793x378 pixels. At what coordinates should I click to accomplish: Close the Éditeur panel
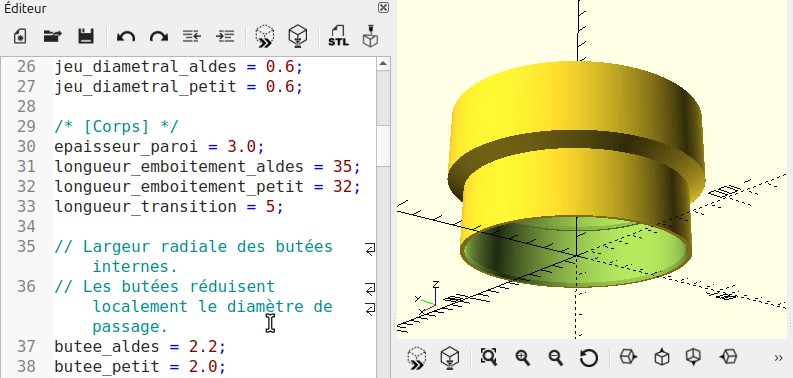tap(383, 7)
